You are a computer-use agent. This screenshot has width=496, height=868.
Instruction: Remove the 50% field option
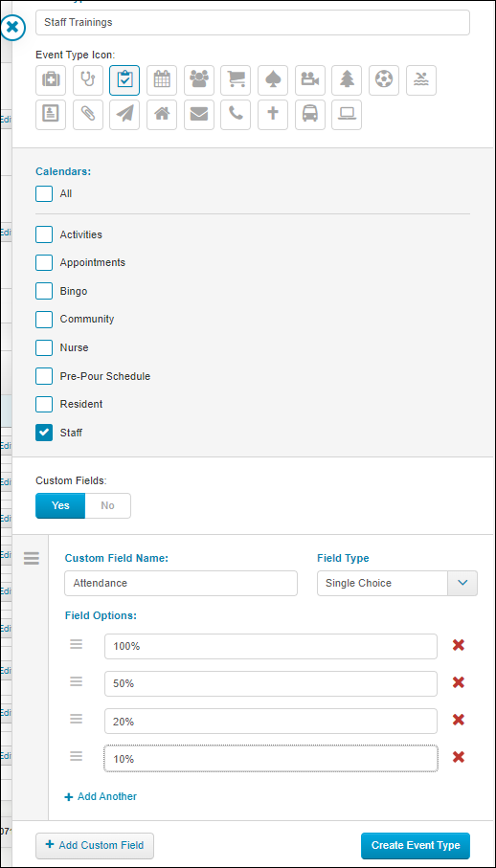pyautogui.click(x=458, y=682)
